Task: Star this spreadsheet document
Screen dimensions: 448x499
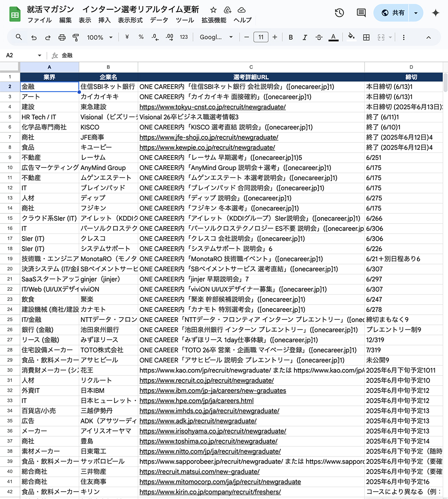Action: click(x=213, y=10)
